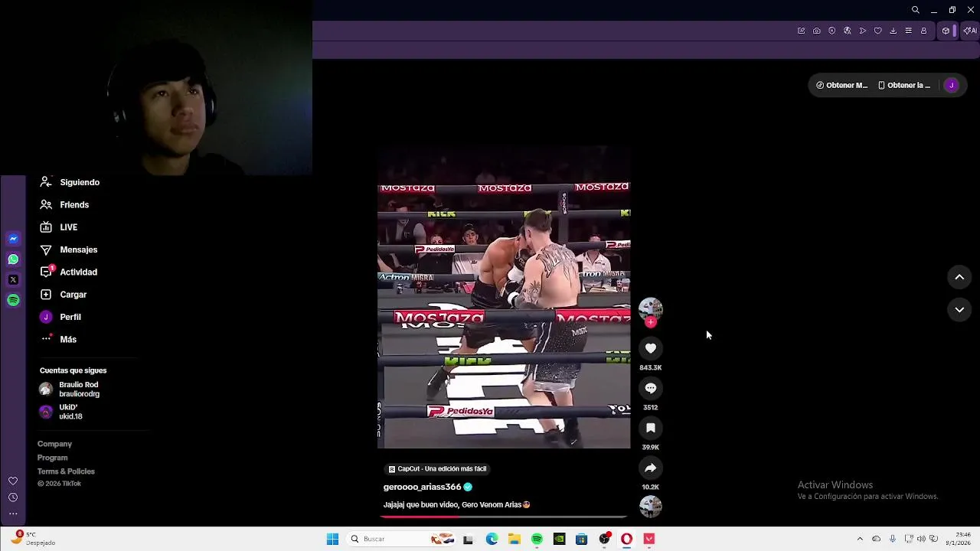Click the video progress bar
Image resolution: width=980 pixels, height=551 pixels.
tap(504, 517)
